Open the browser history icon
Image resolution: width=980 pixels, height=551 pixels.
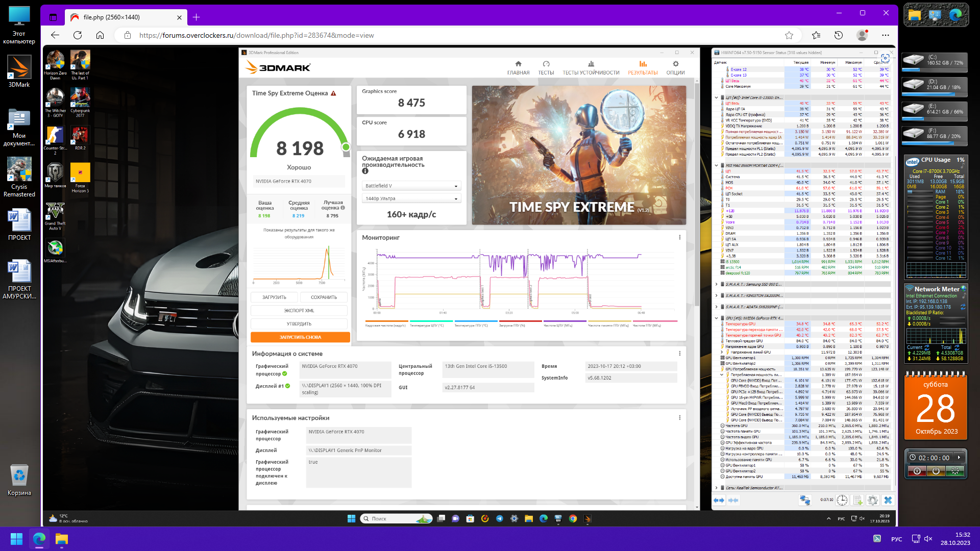point(839,35)
